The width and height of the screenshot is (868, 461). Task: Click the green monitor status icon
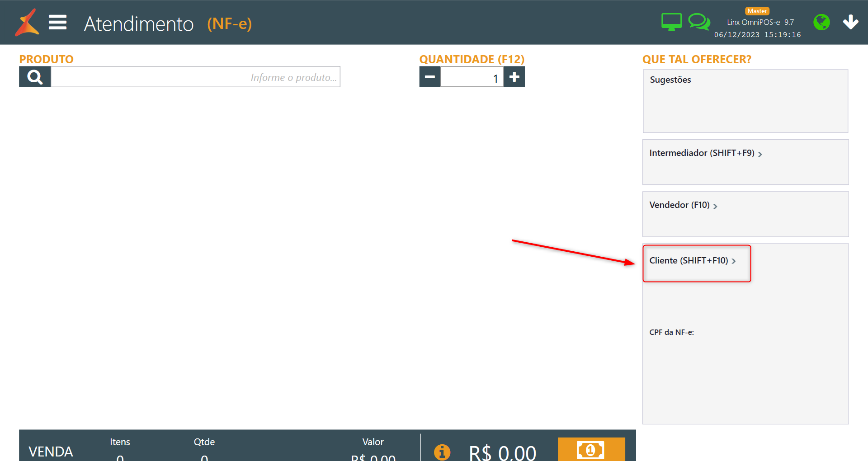671,22
